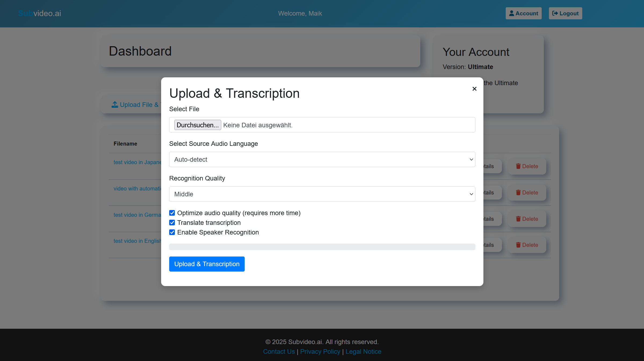Screen dimensions: 644x361
Task: Click the blue Upload & Transcription button
Action: point(207,264)
